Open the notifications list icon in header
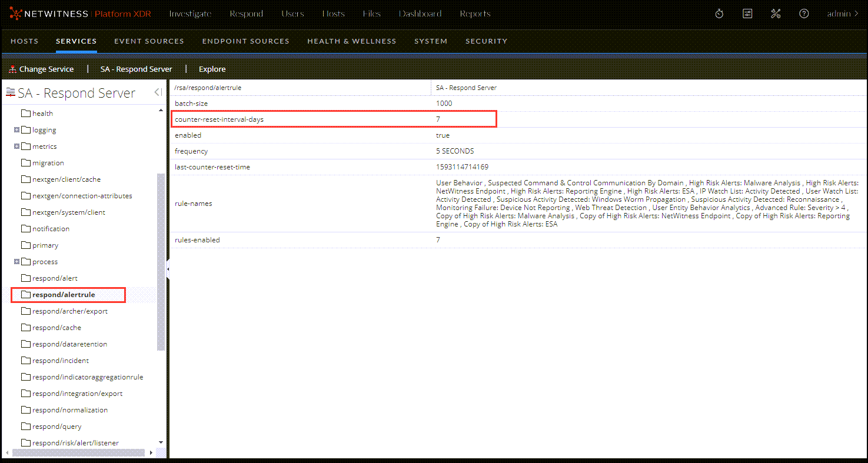The width and height of the screenshot is (868, 463). coord(747,14)
